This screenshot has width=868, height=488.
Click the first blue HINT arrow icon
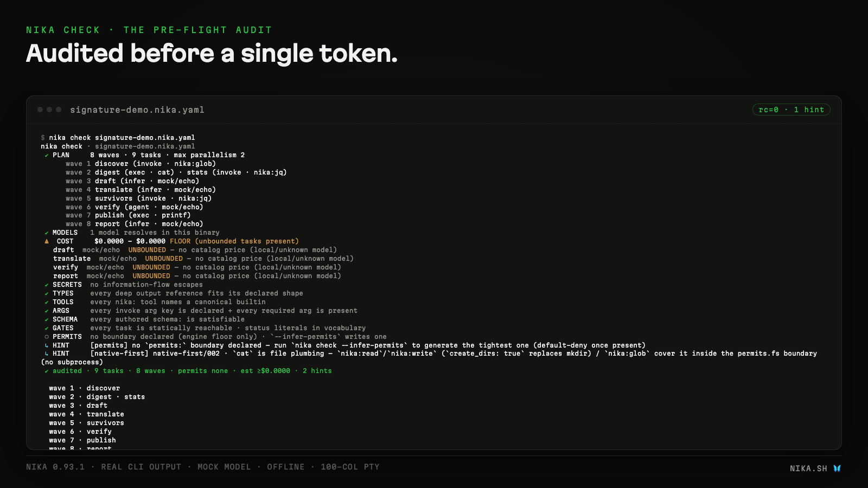click(x=47, y=345)
